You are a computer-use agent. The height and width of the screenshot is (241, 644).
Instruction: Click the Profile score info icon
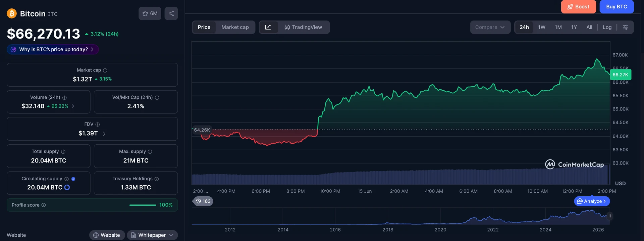pyautogui.click(x=44, y=205)
